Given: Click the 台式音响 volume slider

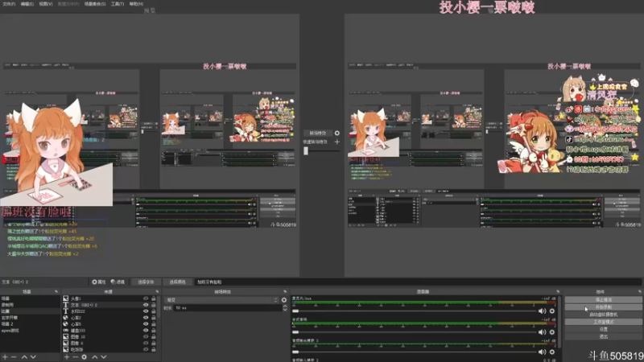Looking at the screenshot, I should click(414, 332).
